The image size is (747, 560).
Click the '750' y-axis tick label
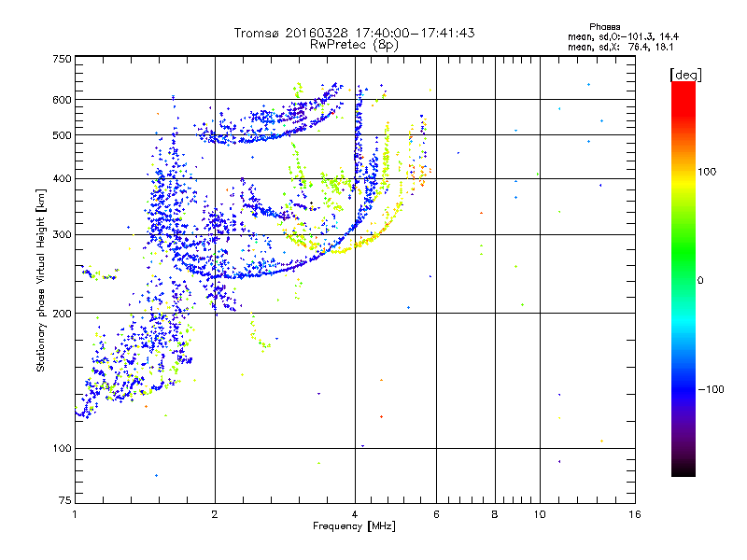pyautogui.click(x=62, y=59)
